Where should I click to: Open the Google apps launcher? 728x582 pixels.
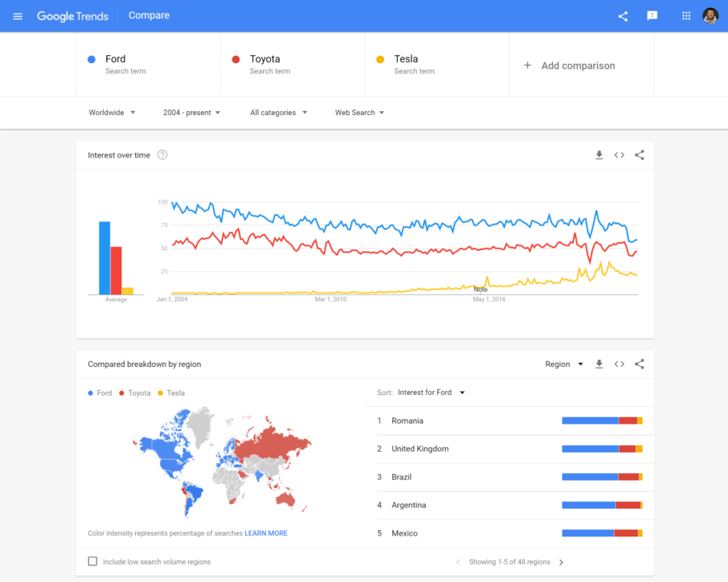[685, 15]
